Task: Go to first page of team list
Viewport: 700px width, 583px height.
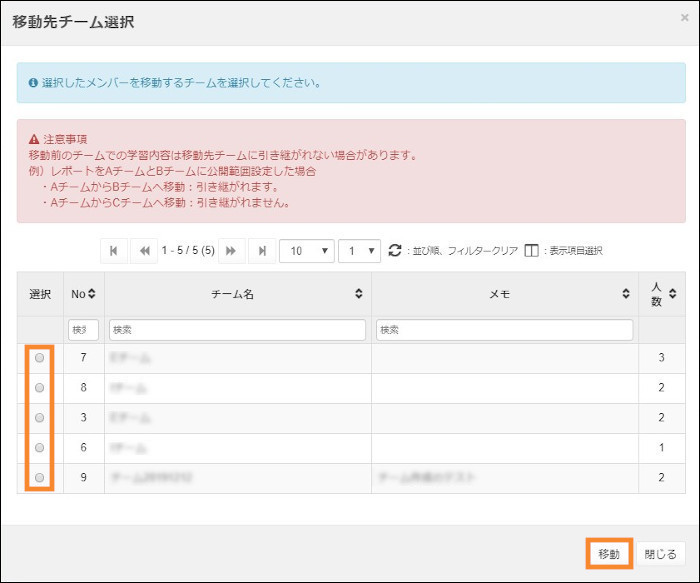Action: pyautogui.click(x=114, y=250)
